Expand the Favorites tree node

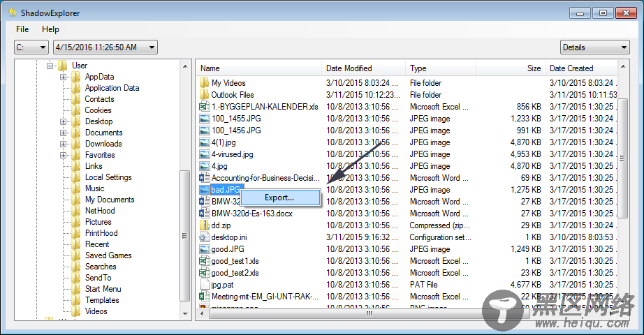point(63,155)
